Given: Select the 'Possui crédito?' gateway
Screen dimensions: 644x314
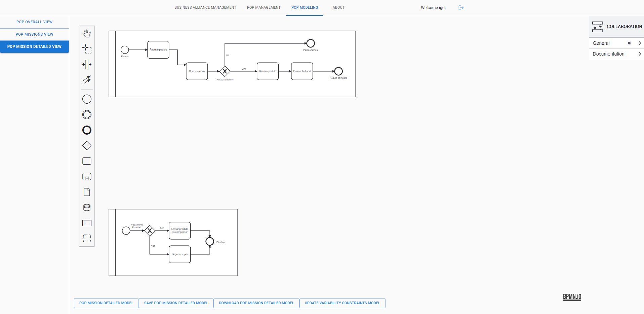Looking at the screenshot, I should [225, 71].
